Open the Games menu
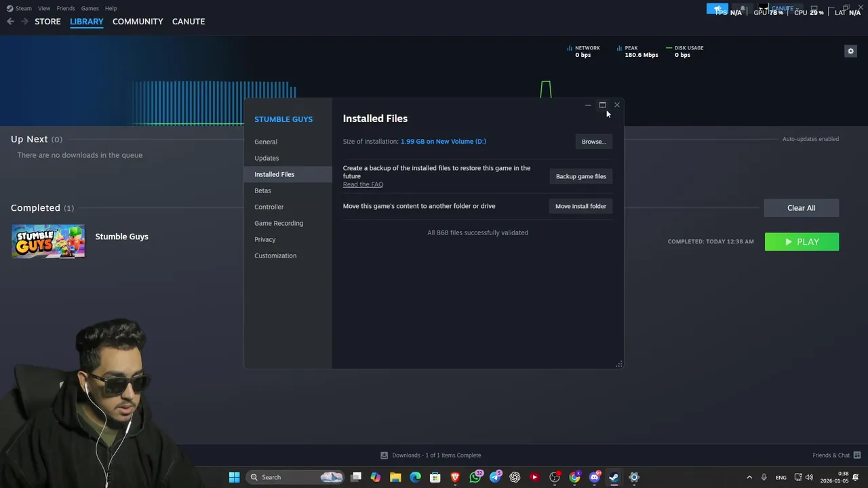 click(90, 8)
